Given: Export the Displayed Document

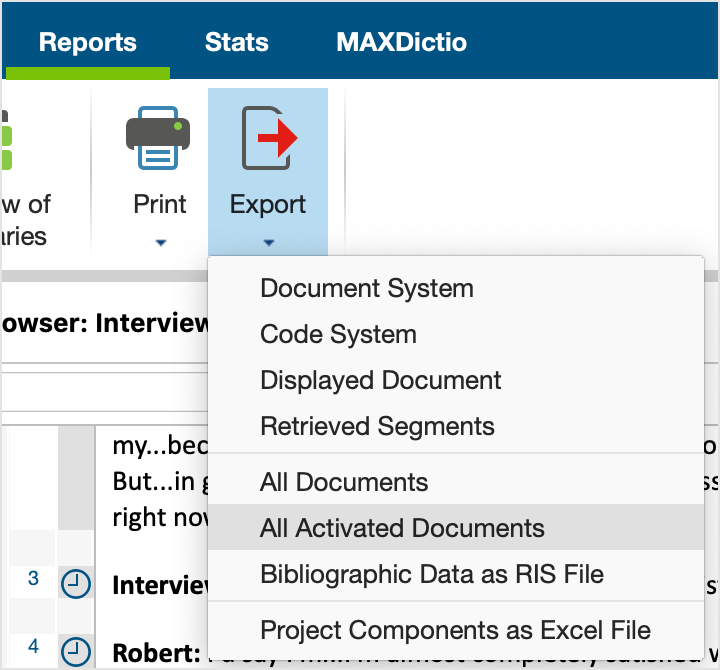Looking at the screenshot, I should tap(456, 380).
